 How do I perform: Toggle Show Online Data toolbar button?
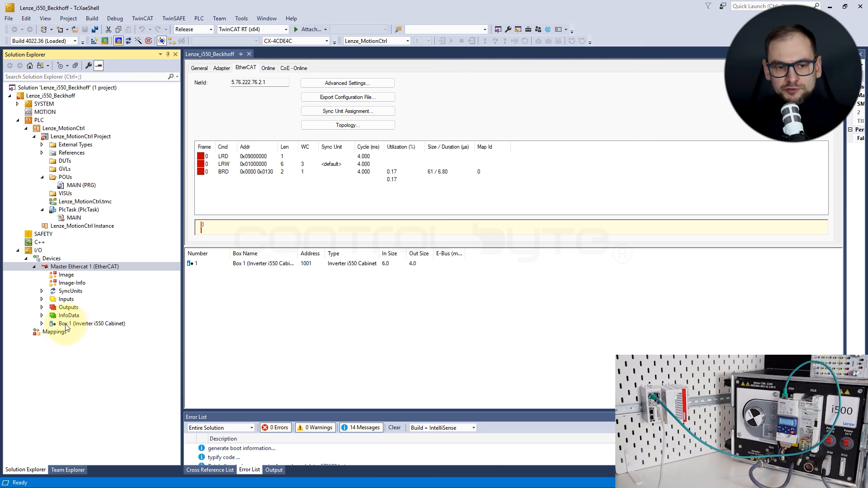click(161, 41)
